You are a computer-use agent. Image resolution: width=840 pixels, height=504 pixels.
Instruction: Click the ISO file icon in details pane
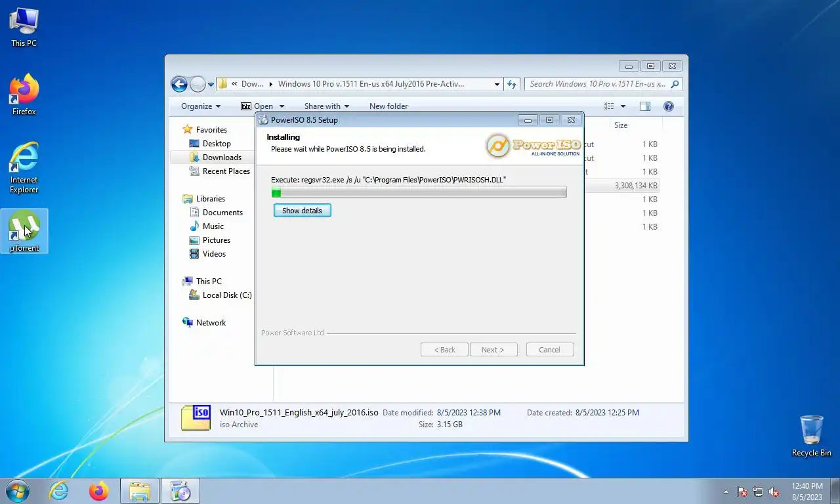tap(196, 418)
